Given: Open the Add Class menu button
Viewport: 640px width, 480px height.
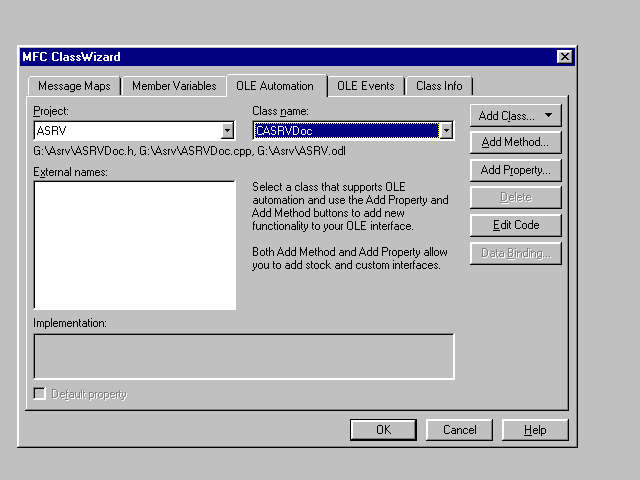Looking at the screenshot, I should tap(515, 116).
